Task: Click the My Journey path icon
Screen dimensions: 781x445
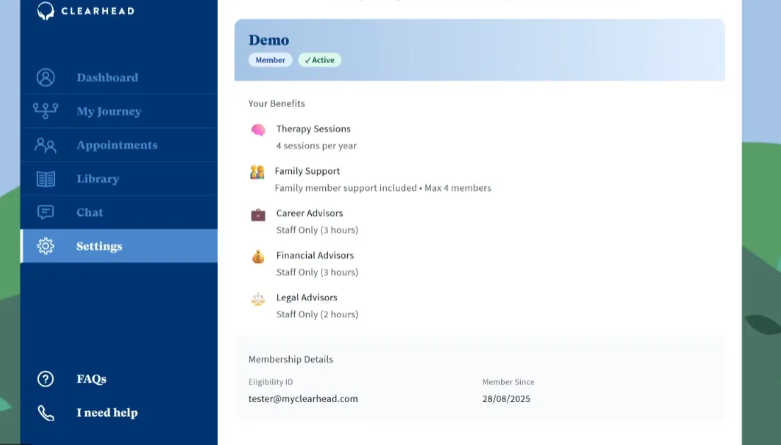Action: 45,111
